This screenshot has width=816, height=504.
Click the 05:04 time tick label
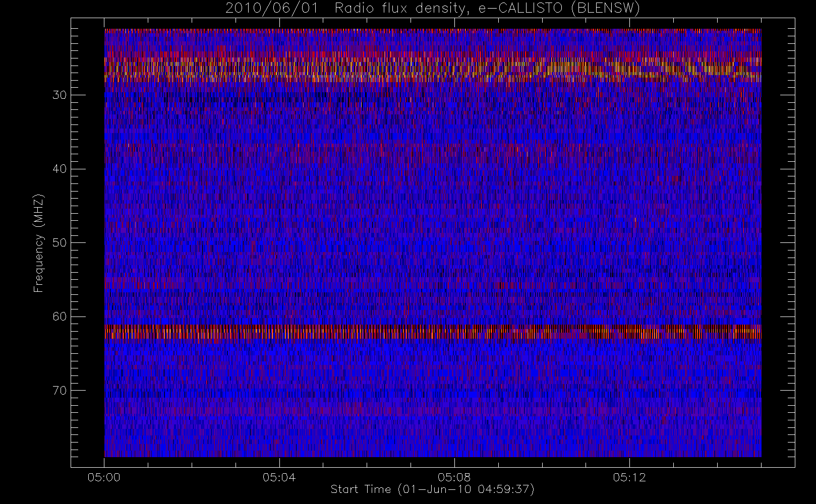click(x=279, y=477)
